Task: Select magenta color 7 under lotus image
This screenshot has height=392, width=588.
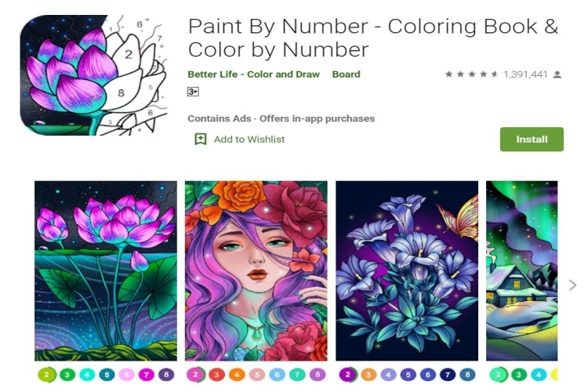Action: (x=147, y=375)
